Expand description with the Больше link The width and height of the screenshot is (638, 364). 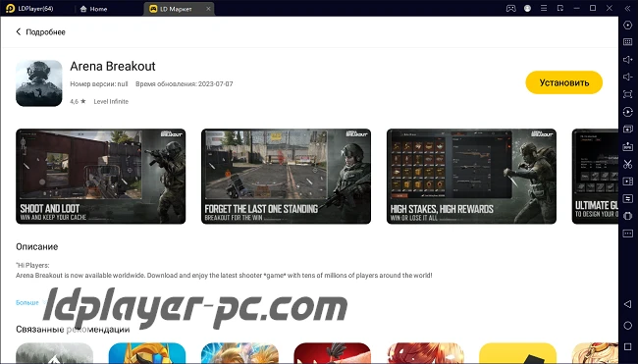point(27,302)
